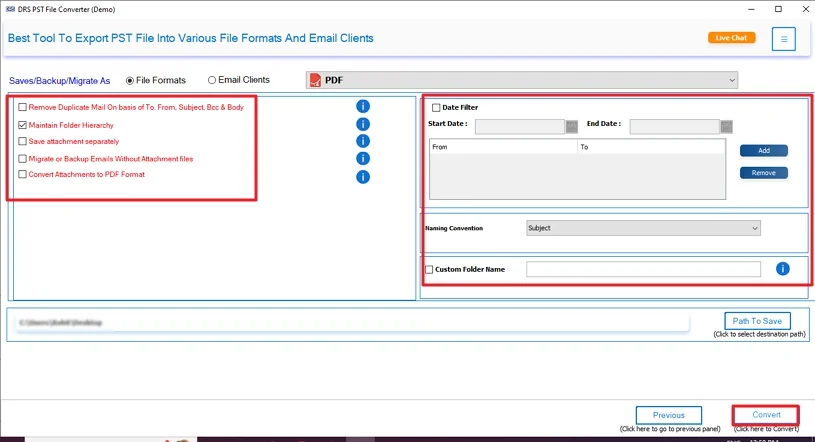Check the Custom Folder Name option
This screenshot has height=442, width=815.
pos(429,269)
